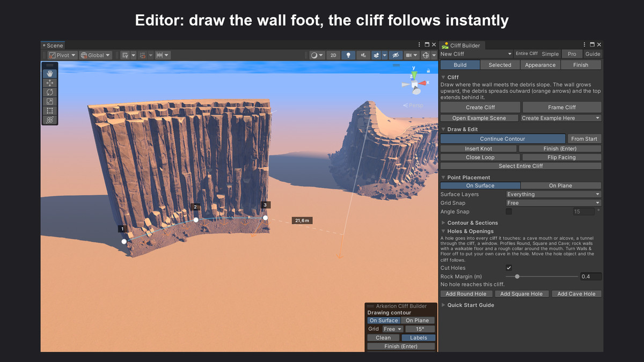Image resolution: width=644 pixels, height=362 pixels.
Task: Open Scene view three-dot options menu
Action: click(x=420, y=45)
